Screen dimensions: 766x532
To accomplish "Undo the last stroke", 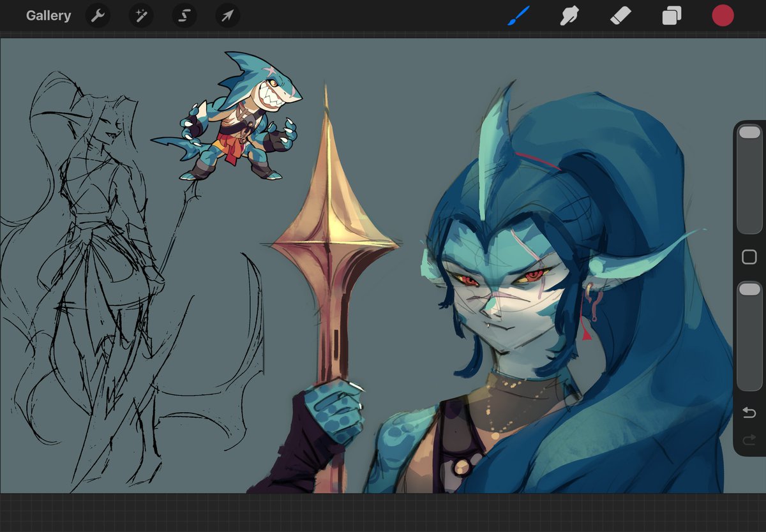I will click(749, 413).
